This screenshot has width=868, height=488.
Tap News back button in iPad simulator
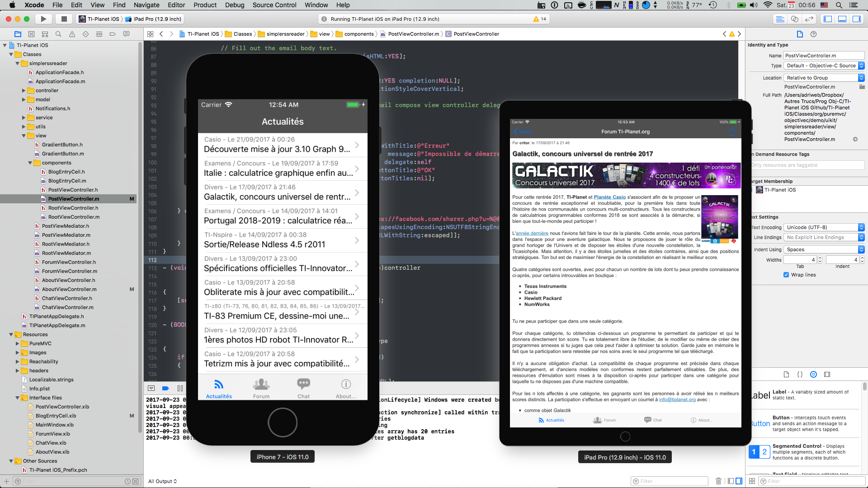tap(523, 131)
